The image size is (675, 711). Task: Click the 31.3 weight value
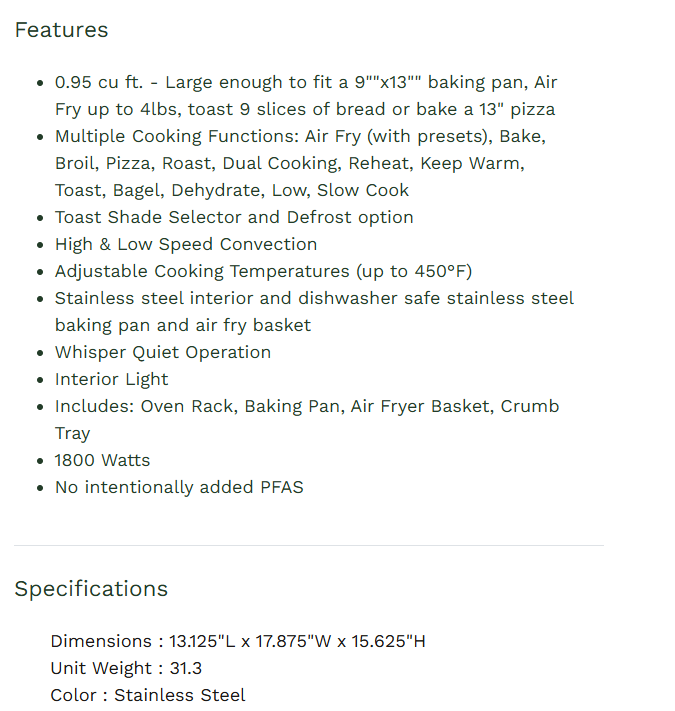[186, 668]
